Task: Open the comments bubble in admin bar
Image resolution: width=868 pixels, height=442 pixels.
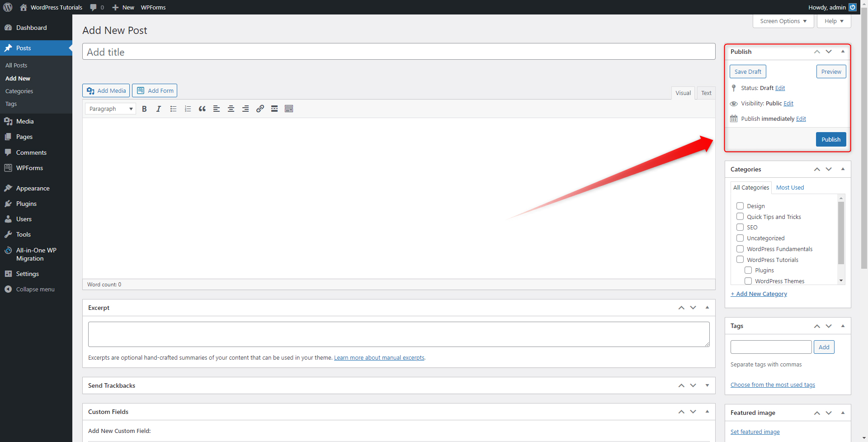Action: 97,7
